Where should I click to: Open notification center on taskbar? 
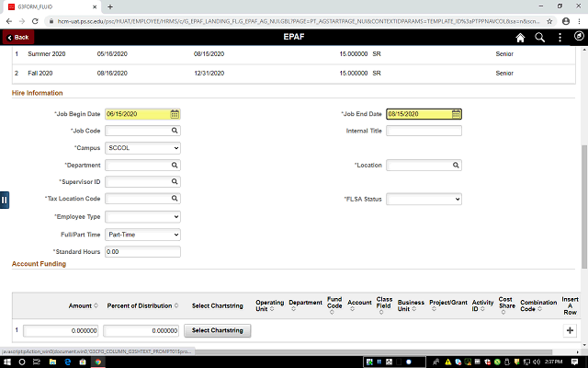point(574,362)
